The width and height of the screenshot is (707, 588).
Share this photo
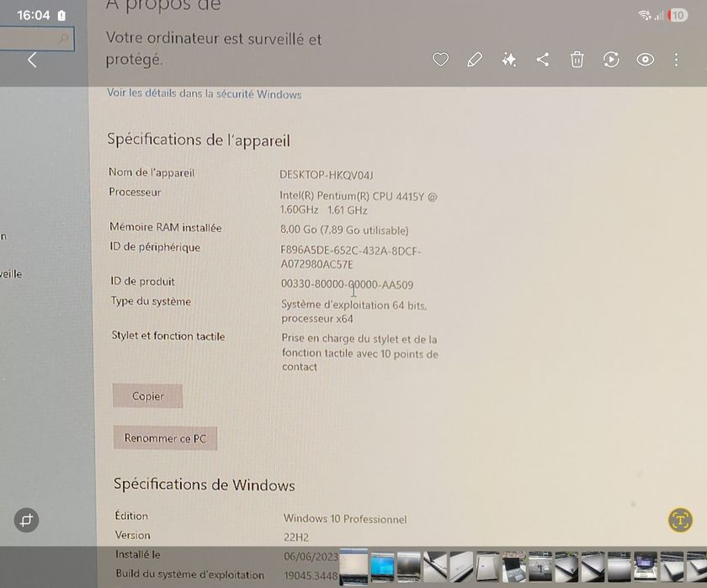click(543, 60)
